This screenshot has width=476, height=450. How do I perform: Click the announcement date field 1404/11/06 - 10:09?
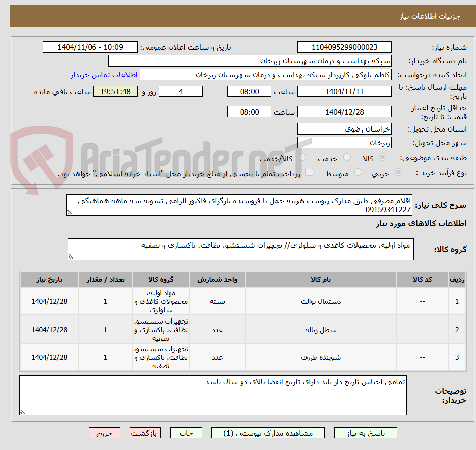tap(90, 47)
